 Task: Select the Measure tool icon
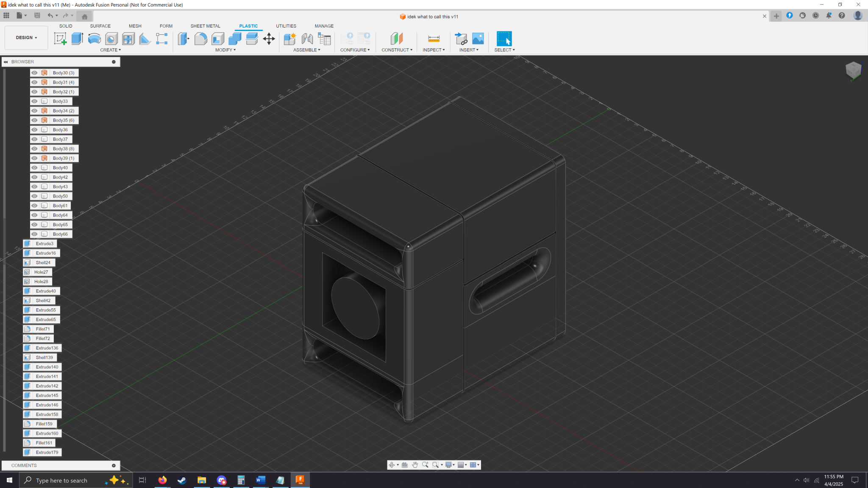tap(434, 39)
